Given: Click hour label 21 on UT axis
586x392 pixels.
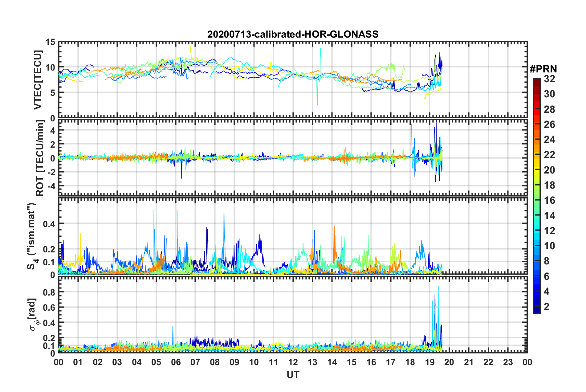Looking at the screenshot, I should [x=469, y=362].
